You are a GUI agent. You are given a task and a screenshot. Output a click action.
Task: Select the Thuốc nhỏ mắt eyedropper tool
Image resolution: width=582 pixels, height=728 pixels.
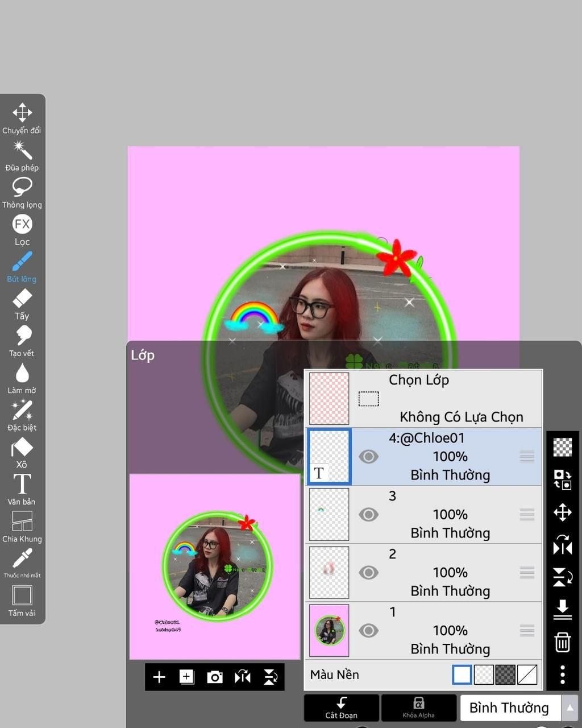[x=22, y=563]
